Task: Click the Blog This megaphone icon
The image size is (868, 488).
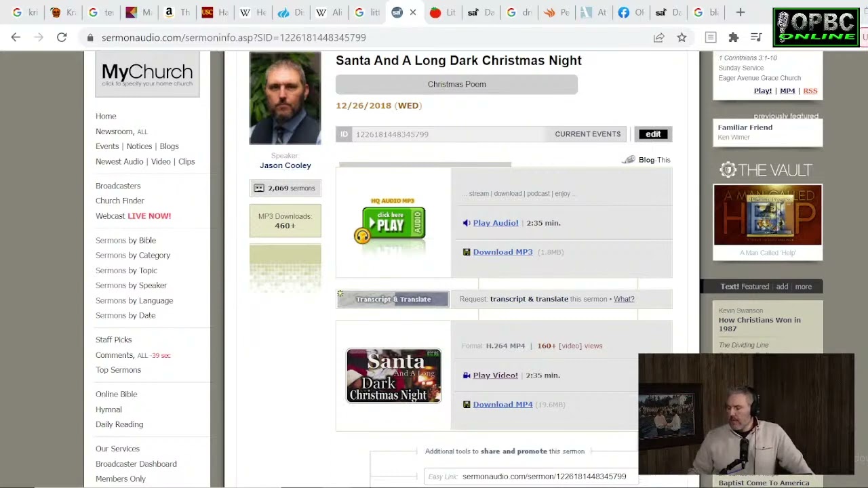Action: point(629,160)
